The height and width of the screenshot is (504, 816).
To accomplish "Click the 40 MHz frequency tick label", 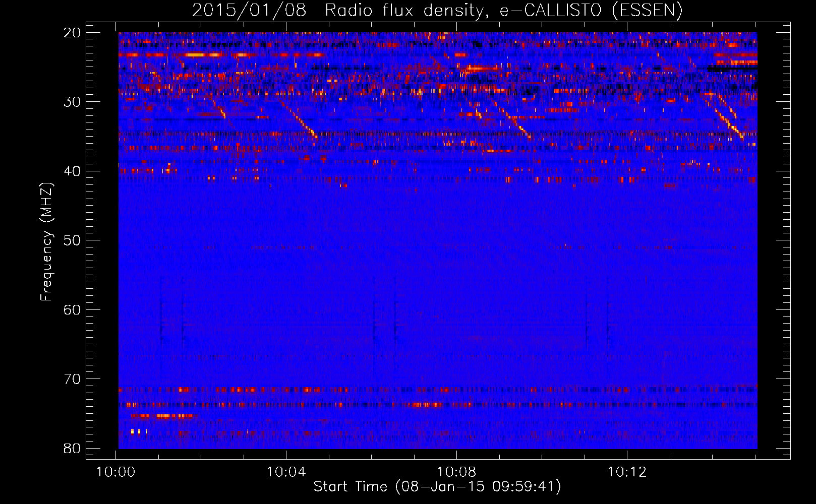I will click(x=72, y=171).
